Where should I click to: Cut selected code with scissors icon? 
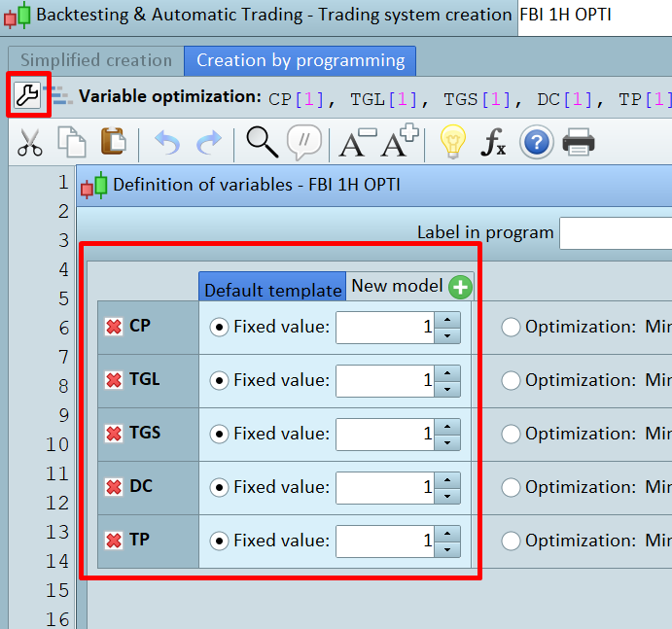[29, 143]
